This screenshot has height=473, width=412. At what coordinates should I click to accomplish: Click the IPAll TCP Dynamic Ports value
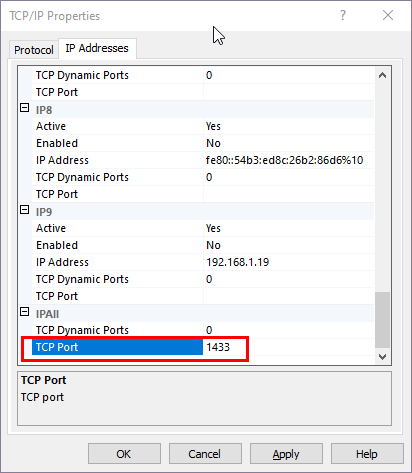click(289, 330)
